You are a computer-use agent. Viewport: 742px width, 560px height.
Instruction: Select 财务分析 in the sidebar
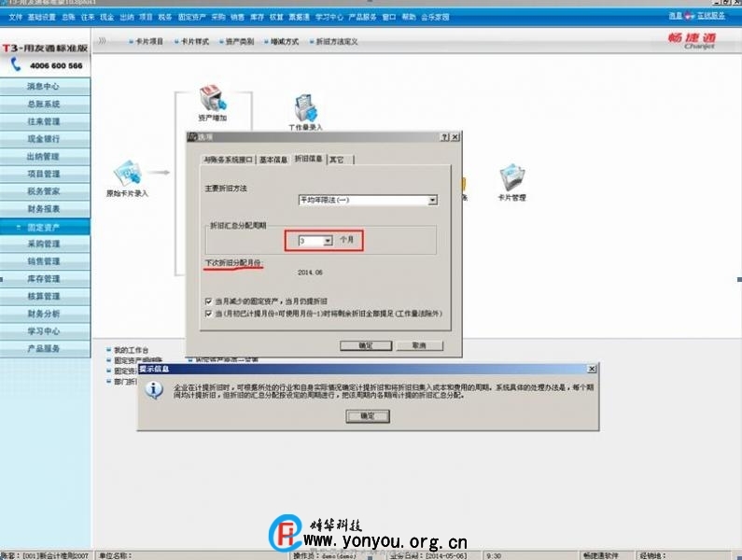pyautogui.click(x=45, y=314)
